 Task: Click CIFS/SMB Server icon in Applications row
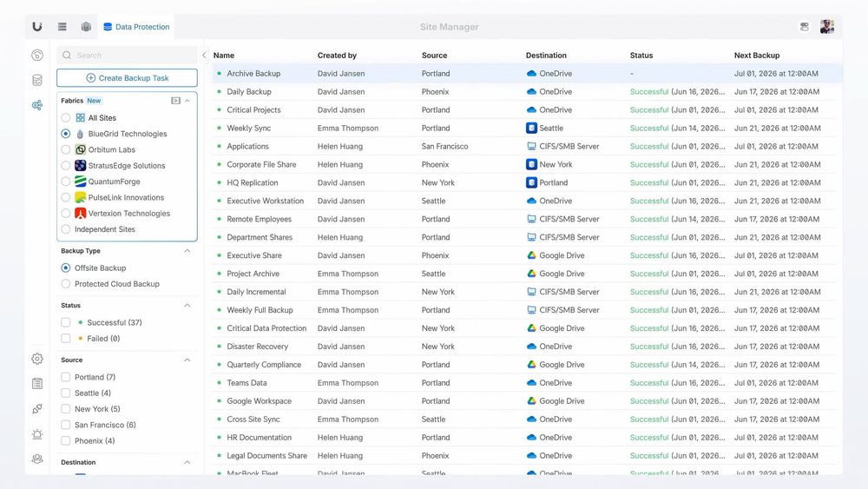[x=531, y=146]
